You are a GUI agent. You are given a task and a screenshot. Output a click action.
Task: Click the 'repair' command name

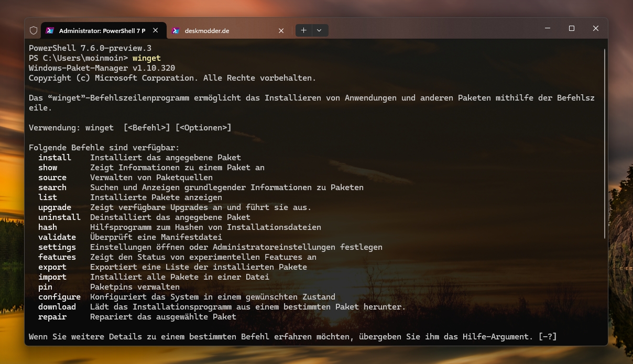click(x=52, y=317)
